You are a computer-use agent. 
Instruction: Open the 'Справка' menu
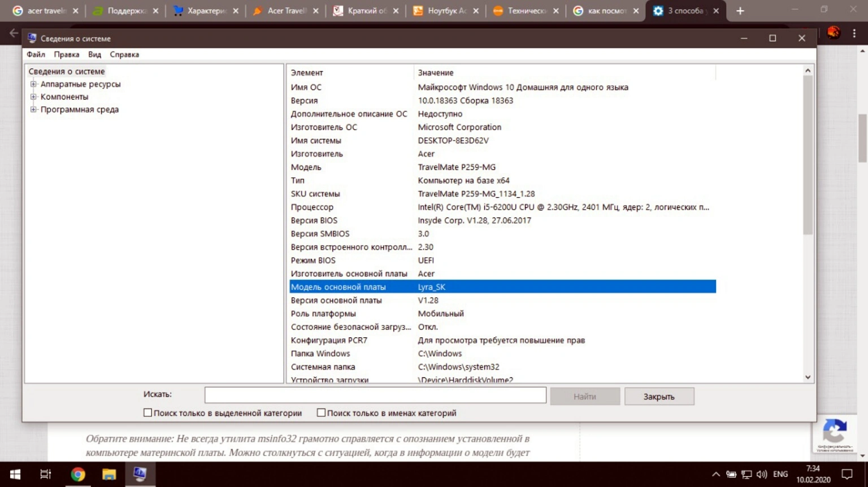click(x=124, y=54)
